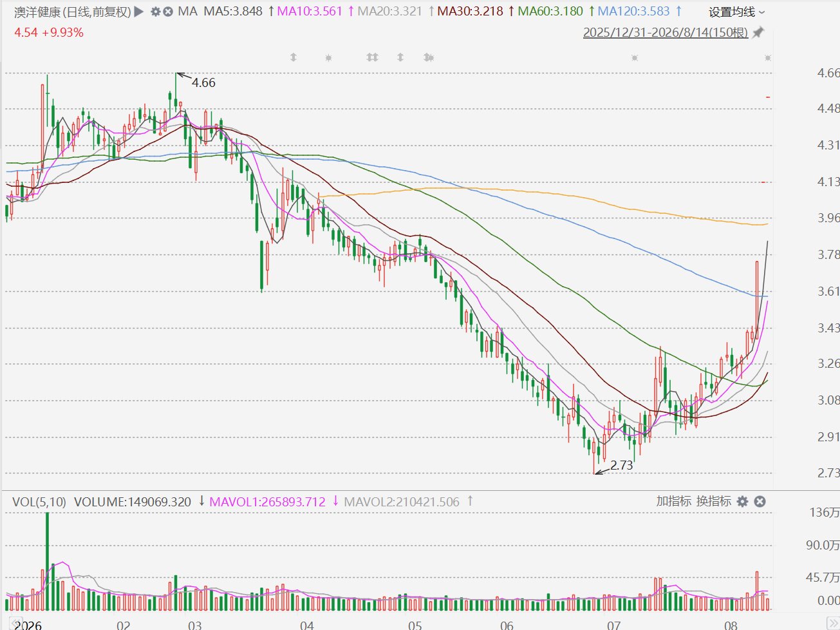Select the MA10:3.561 legend value

tap(310, 12)
